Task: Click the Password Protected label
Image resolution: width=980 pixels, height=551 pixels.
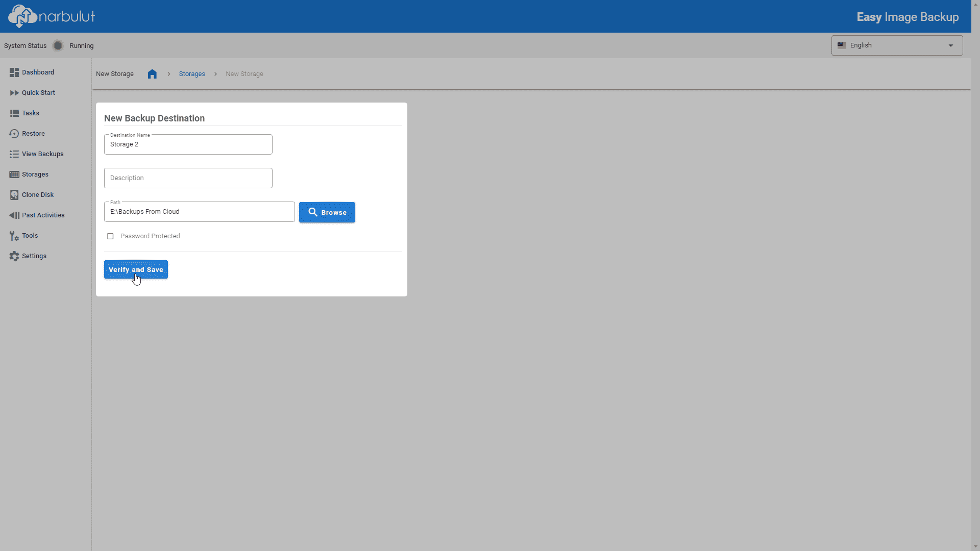Action: pyautogui.click(x=150, y=236)
